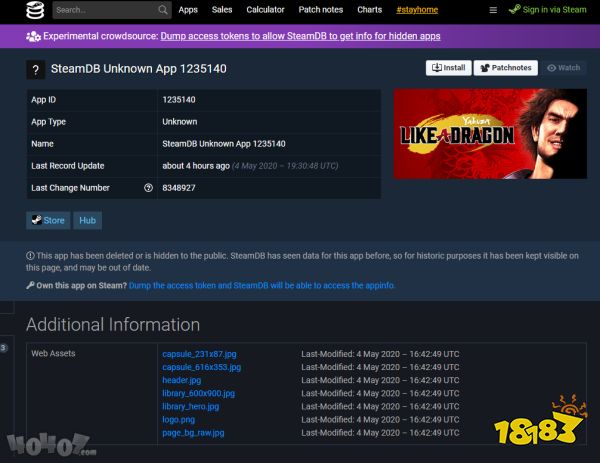Click the help icon beside Last Change Number
The image size is (600, 463).
tap(148, 188)
